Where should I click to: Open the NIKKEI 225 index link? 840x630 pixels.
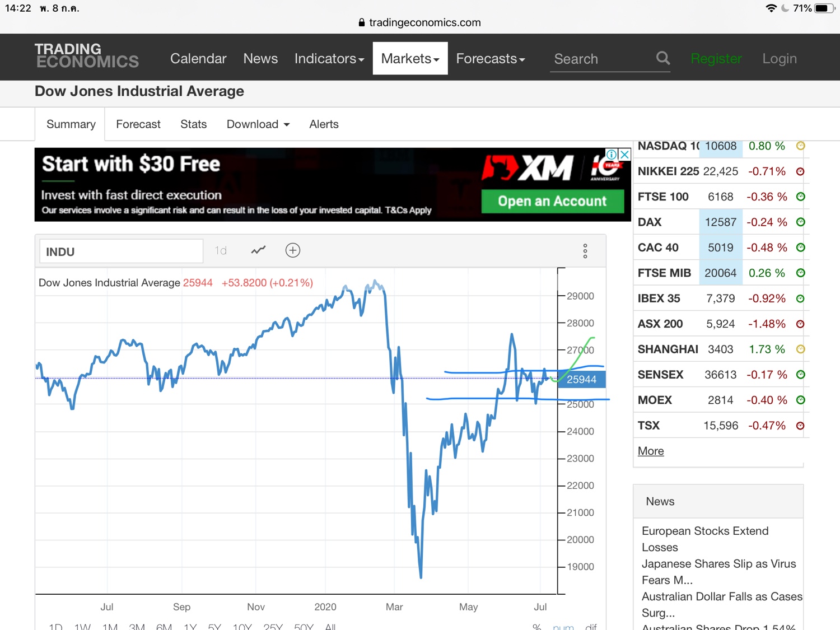click(669, 171)
